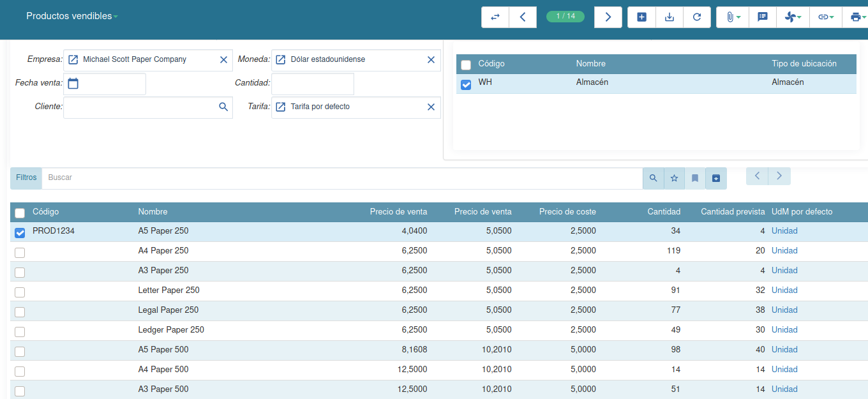This screenshot has width=868, height=399.
Task: Select all rows with the header checkbox
Action: click(19, 212)
